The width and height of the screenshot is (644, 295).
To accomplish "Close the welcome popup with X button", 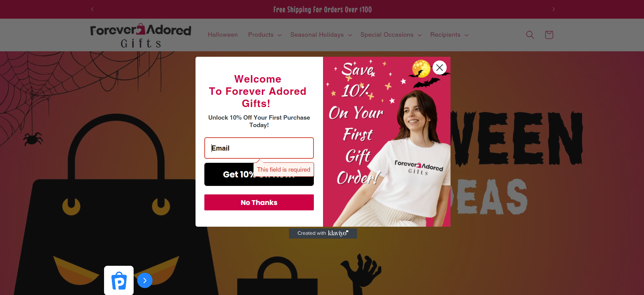I will [440, 68].
